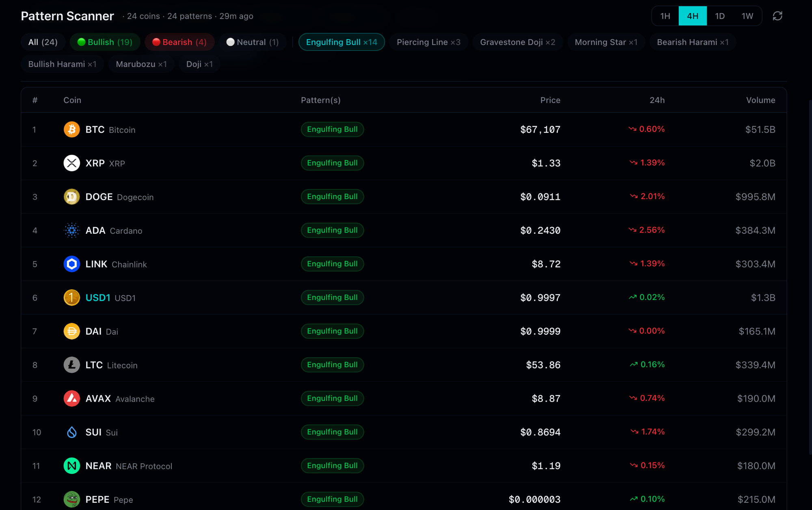The height and width of the screenshot is (510, 812).
Task: Select the XRP coin icon
Action: pyautogui.click(x=72, y=163)
